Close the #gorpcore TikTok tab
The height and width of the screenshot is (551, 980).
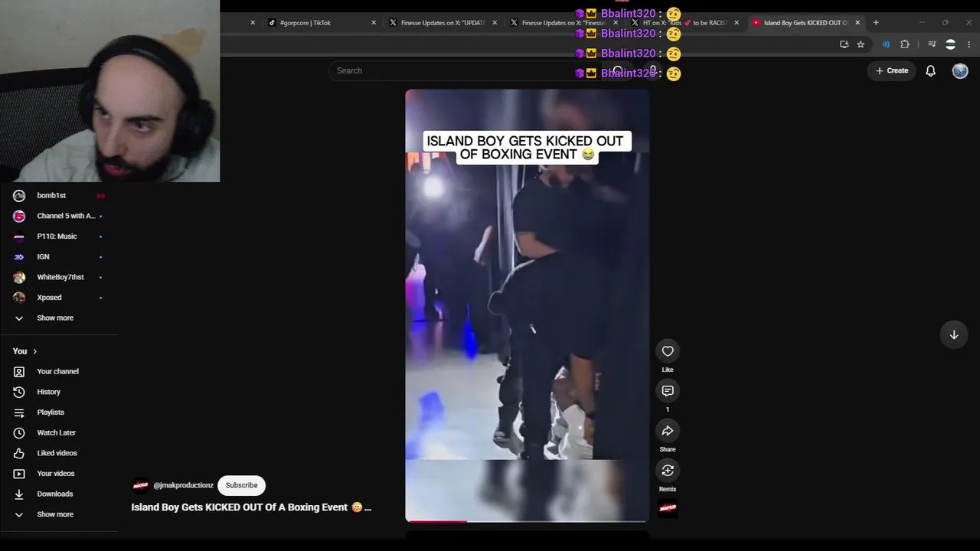(x=374, y=23)
